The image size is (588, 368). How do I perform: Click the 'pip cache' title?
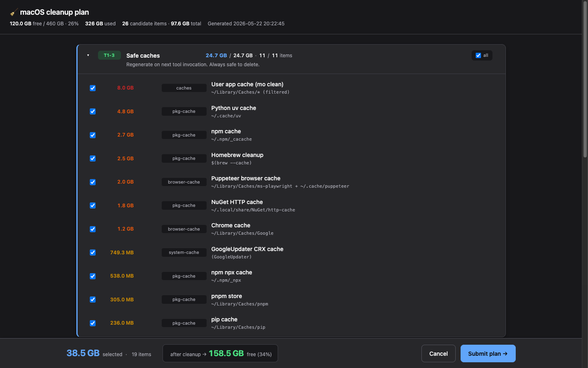pos(224,319)
